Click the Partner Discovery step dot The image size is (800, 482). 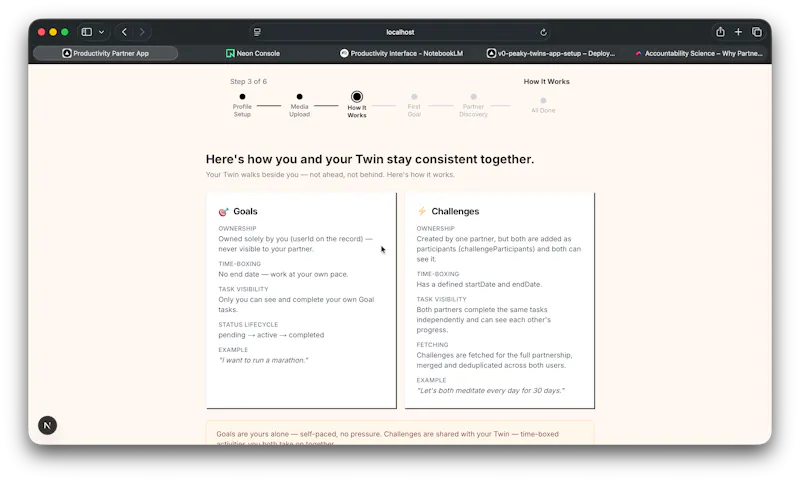473,96
